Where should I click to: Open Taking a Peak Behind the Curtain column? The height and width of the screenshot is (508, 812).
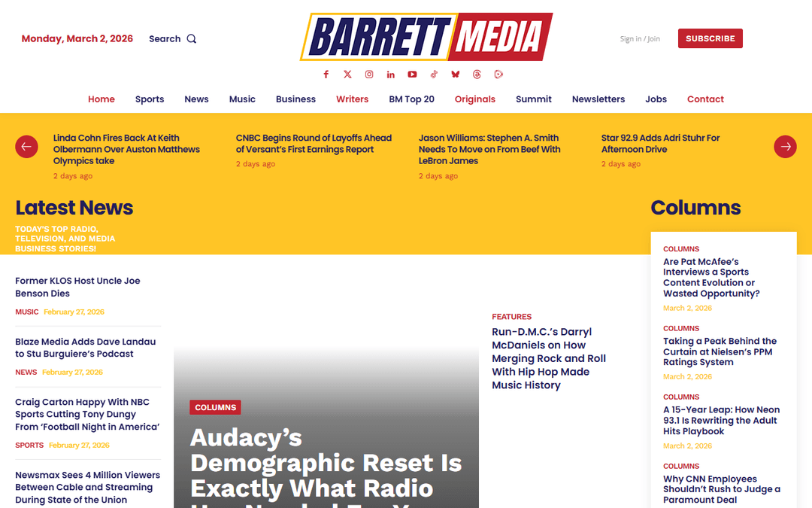point(720,351)
